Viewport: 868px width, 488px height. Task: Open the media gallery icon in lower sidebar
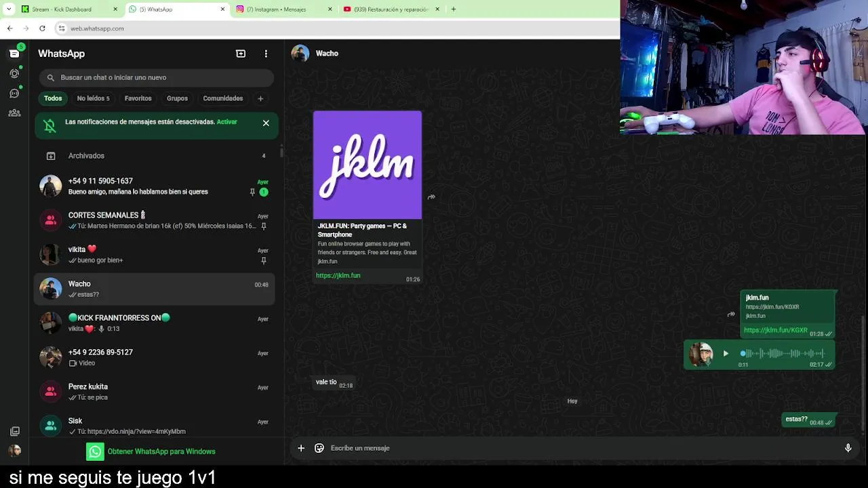(14, 431)
